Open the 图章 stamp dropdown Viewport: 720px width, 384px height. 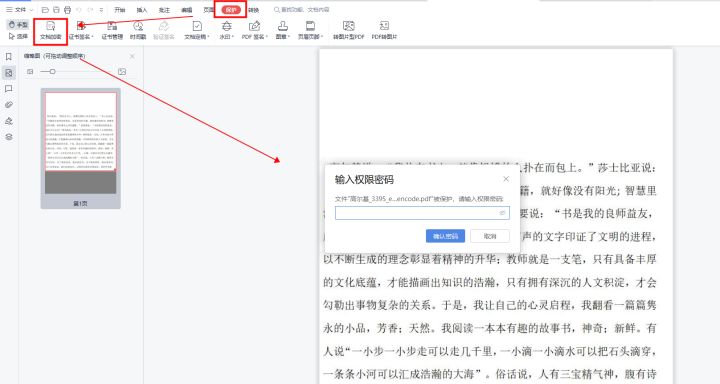(283, 30)
